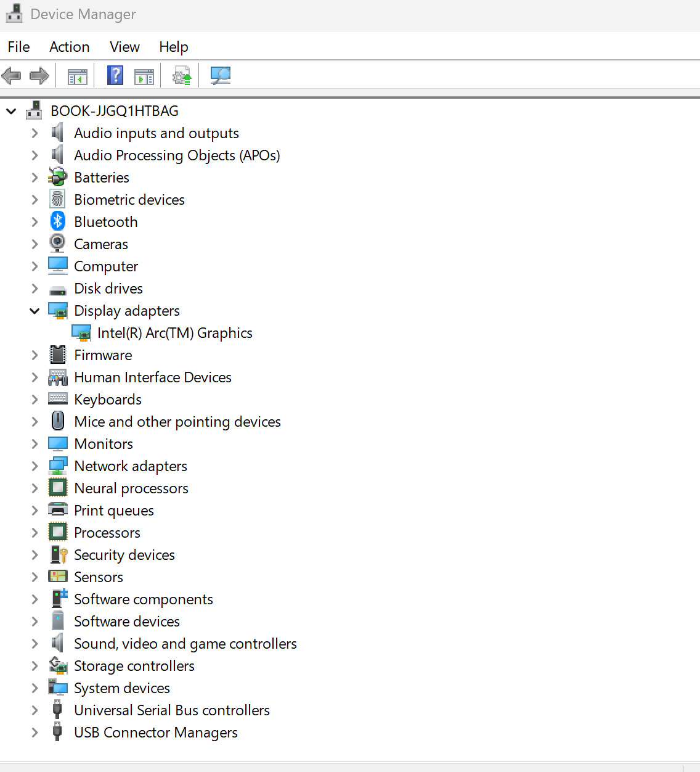Select the Biometric devices label
Viewport: 700px width, 772px height.
129,200
